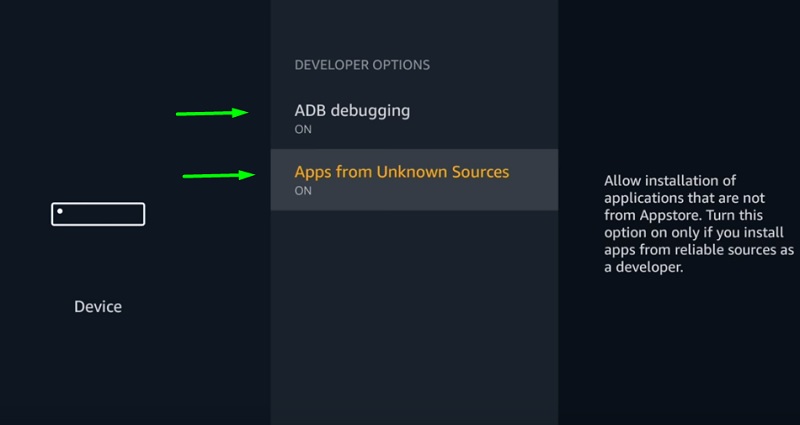Click the arrowhead of the upper green arrow

[x=240, y=113]
